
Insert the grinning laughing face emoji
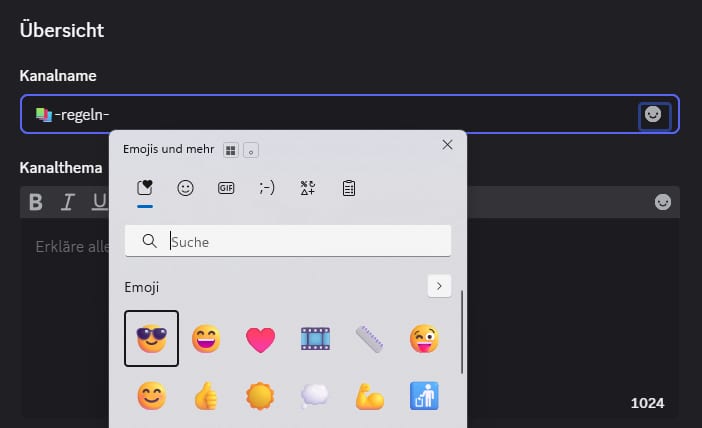pos(206,338)
